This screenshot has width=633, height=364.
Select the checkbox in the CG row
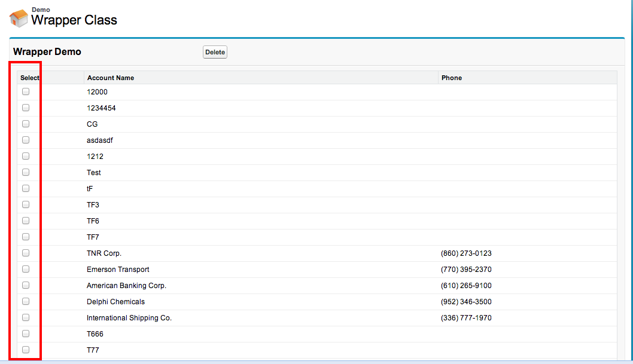(x=26, y=124)
